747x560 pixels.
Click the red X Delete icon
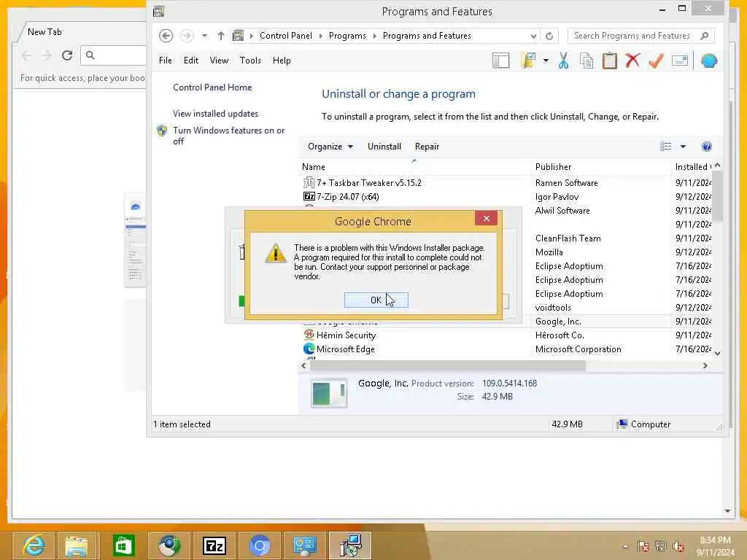(x=632, y=61)
